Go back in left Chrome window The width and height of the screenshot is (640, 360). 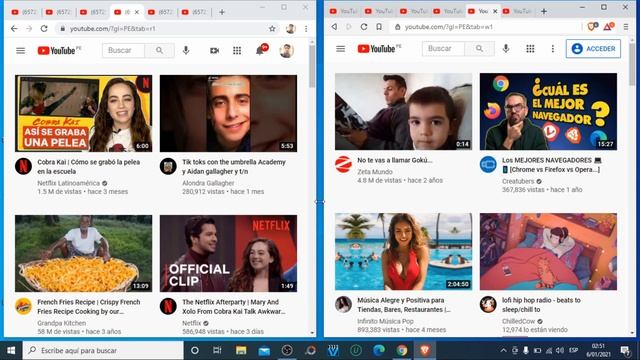click(x=14, y=29)
